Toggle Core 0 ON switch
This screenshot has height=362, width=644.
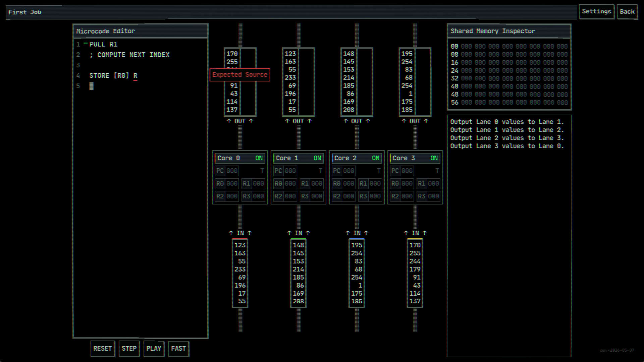259,158
